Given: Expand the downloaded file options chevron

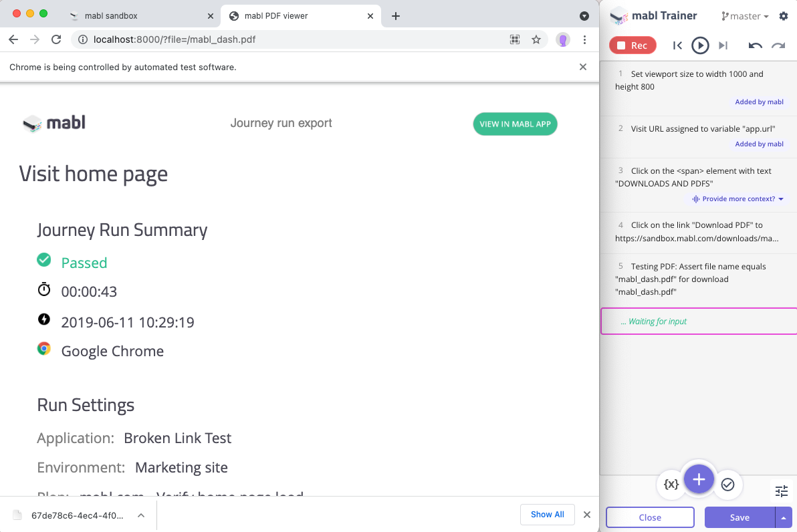Looking at the screenshot, I should click(x=141, y=515).
